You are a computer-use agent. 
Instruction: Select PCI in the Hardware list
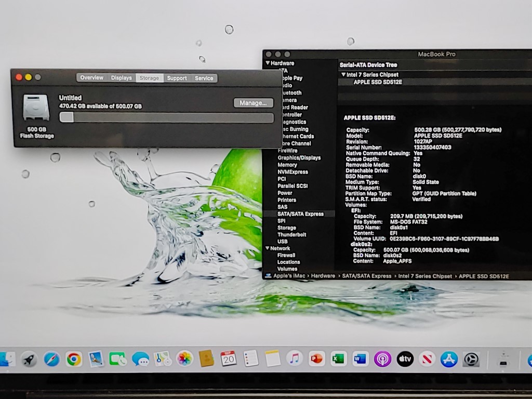(282, 179)
